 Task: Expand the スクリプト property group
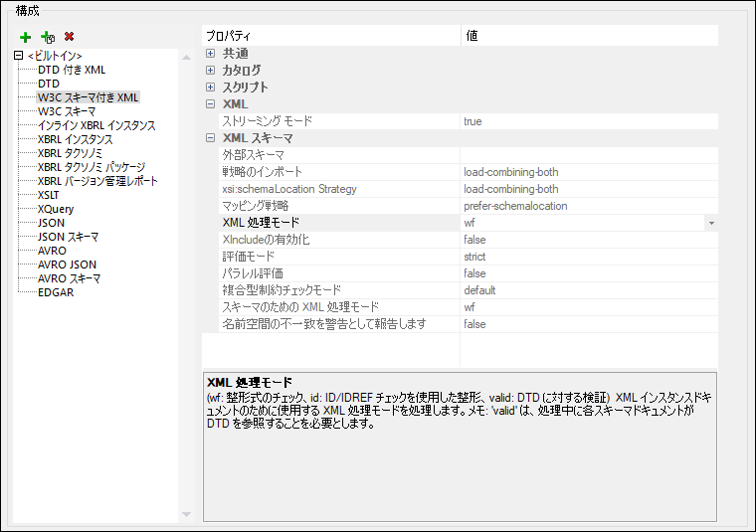click(210, 88)
